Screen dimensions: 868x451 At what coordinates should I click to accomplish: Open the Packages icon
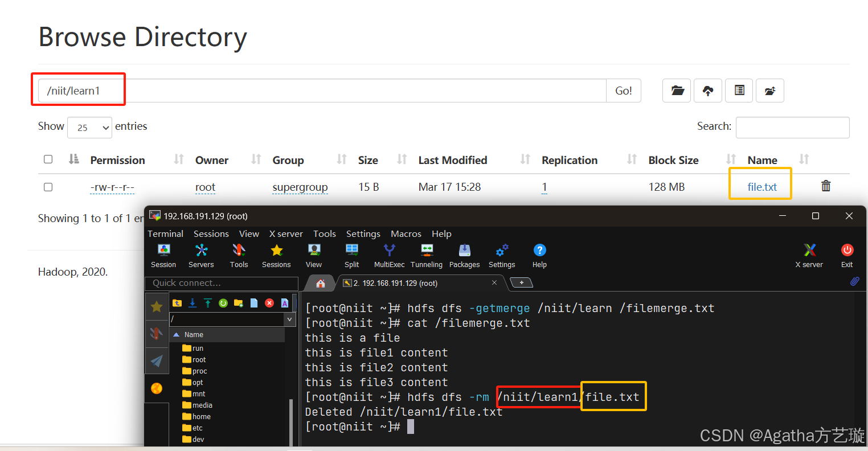click(465, 255)
